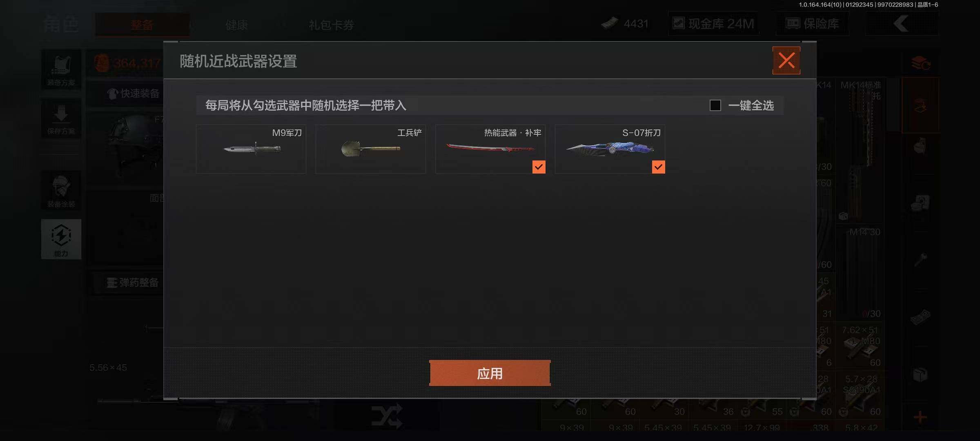Open the 现金库 24M cash vault
The image size is (980, 441).
(713, 24)
